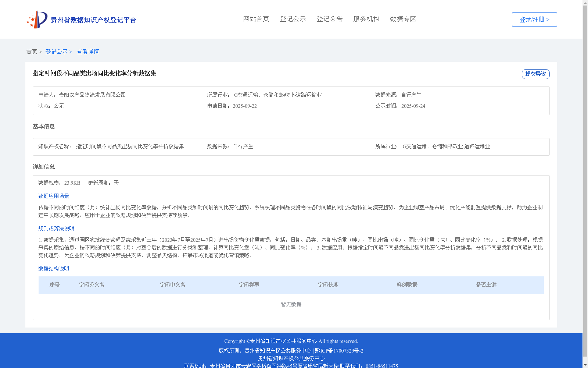Click 所属行业 value in top info box

pyautogui.click(x=278, y=95)
